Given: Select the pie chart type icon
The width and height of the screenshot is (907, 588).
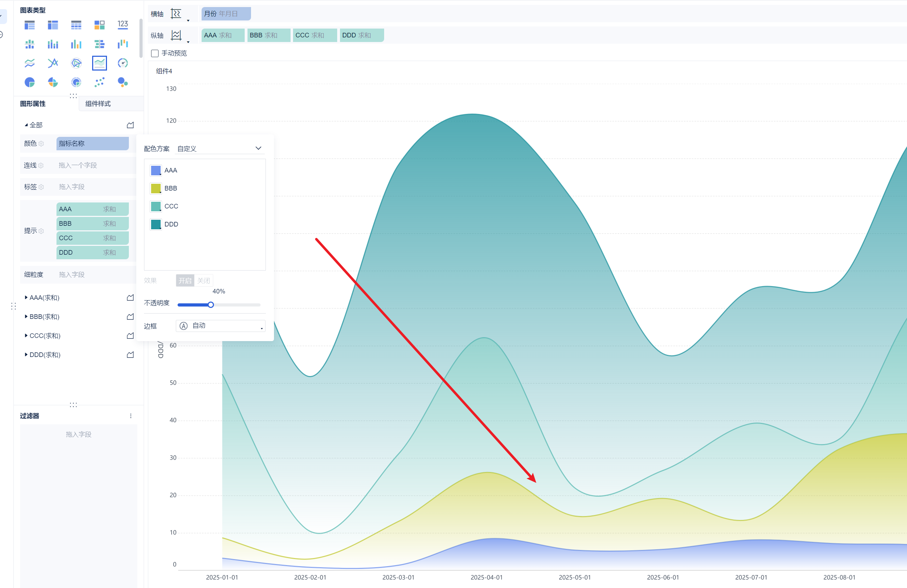Looking at the screenshot, I should tap(30, 82).
